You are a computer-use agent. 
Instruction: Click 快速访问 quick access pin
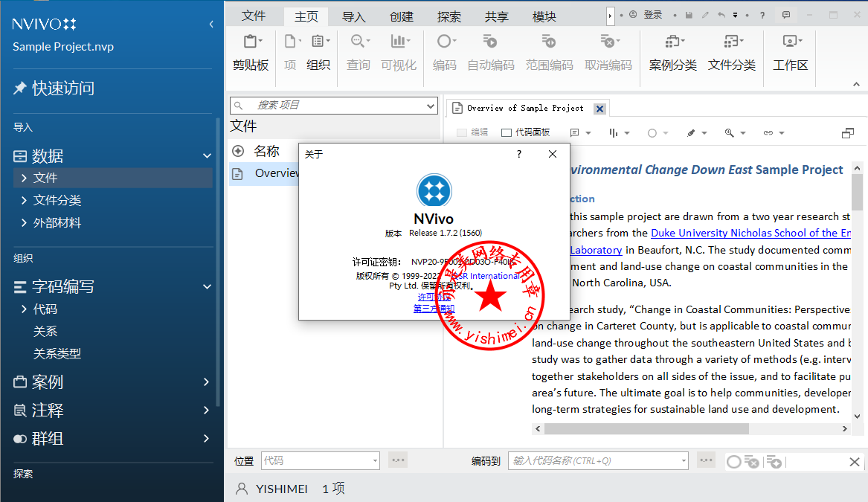point(54,88)
